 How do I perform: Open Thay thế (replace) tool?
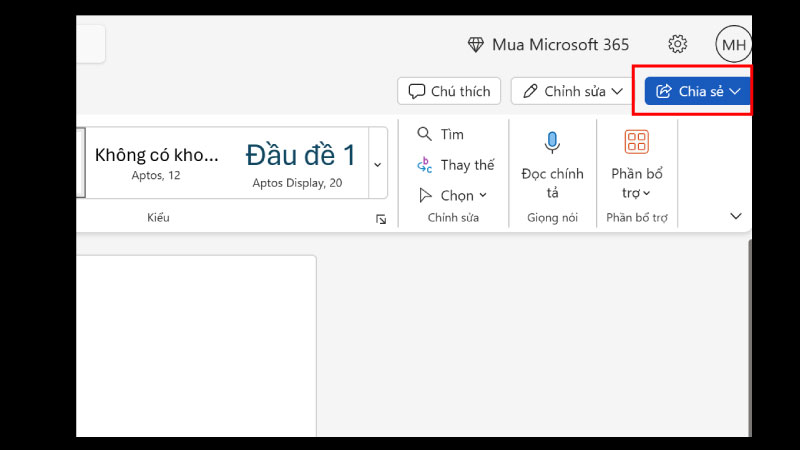[x=455, y=165]
